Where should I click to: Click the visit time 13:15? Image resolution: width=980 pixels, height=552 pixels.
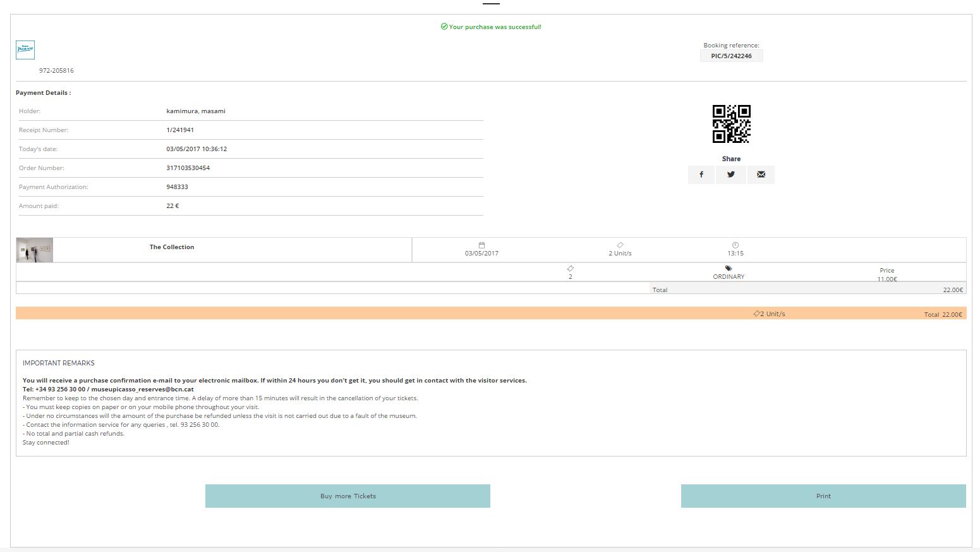point(735,254)
